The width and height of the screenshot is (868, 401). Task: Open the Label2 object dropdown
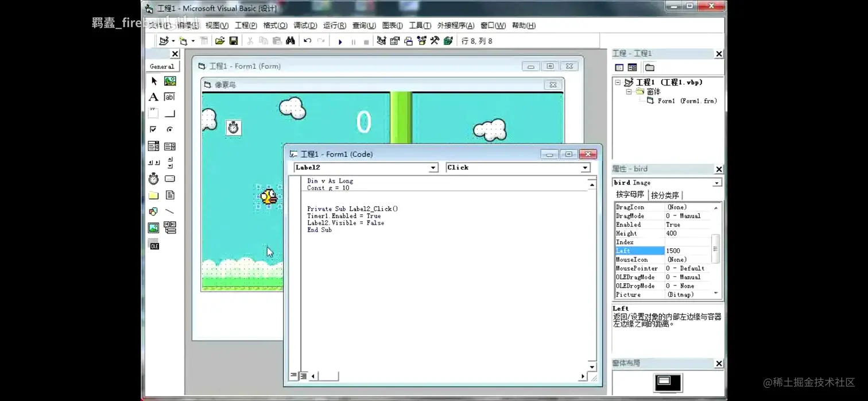tap(433, 168)
